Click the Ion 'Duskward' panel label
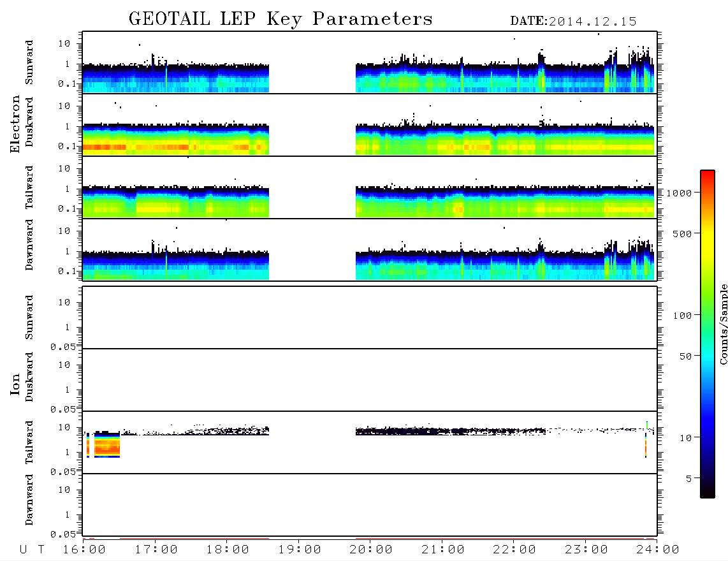The height and width of the screenshot is (561, 728). click(29, 377)
